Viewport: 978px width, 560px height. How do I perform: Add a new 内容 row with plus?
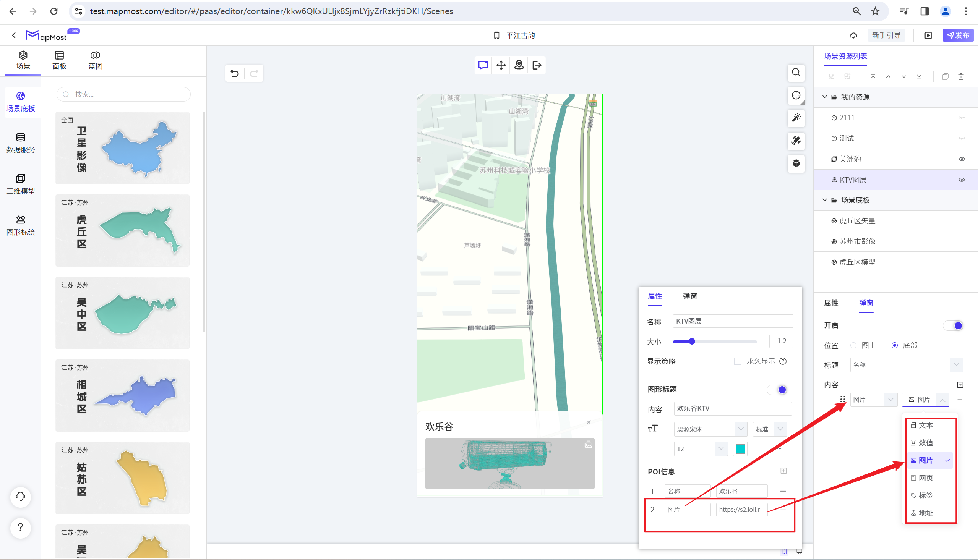click(960, 385)
